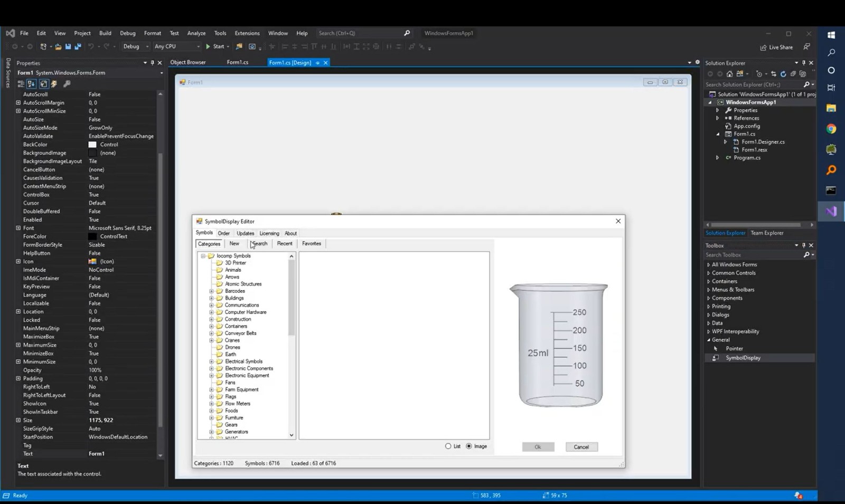The height and width of the screenshot is (504, 845).
Task: Expand the Size property row
Action: click(x=18, y=420)
